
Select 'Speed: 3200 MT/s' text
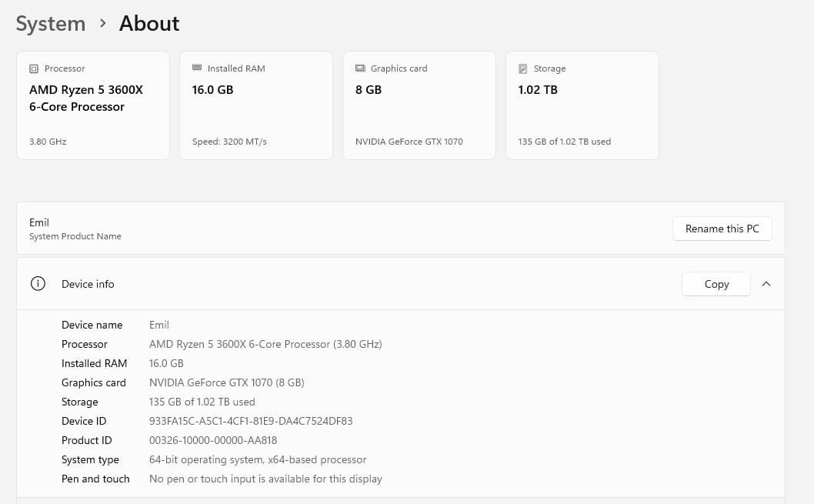[x=229, y=141]
